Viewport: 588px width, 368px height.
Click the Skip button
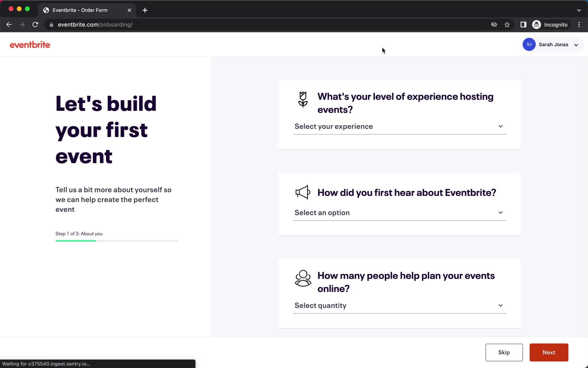click(504, 352)
